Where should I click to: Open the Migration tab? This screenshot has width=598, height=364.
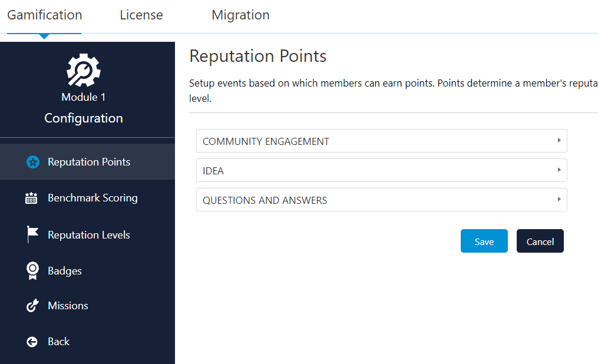pos(240,15)
